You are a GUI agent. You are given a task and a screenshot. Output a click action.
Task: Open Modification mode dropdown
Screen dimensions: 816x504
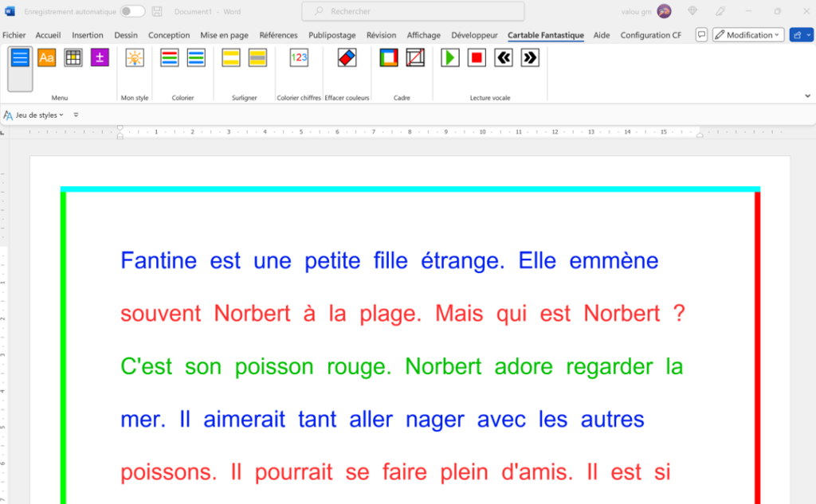coord(748,35)
